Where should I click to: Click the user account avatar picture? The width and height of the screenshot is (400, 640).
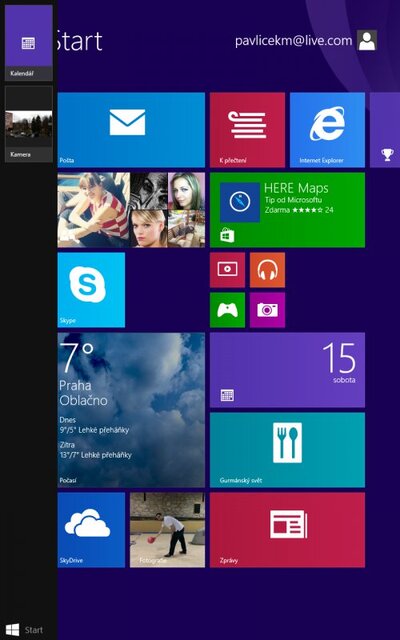pos(367,40)
